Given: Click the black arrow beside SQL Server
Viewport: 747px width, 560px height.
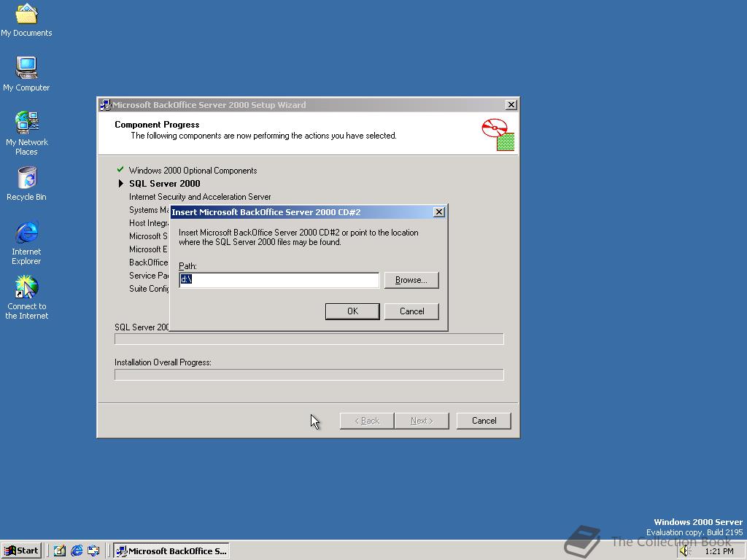Looking at the screenshot, I should (121, 183).
